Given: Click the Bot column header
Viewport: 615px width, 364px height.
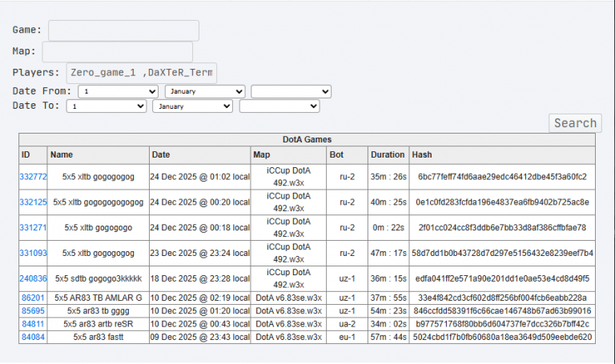Looking at the screenshot, I should 347,154.
